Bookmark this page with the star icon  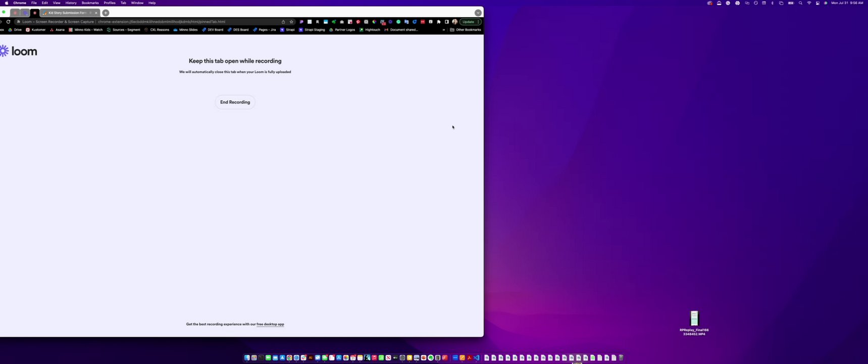[291, 22]
